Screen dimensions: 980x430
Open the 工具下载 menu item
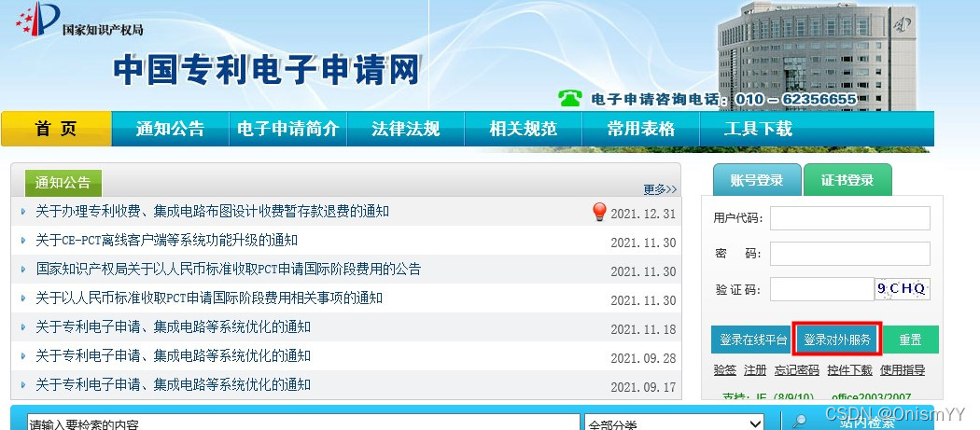coord(758,129)
